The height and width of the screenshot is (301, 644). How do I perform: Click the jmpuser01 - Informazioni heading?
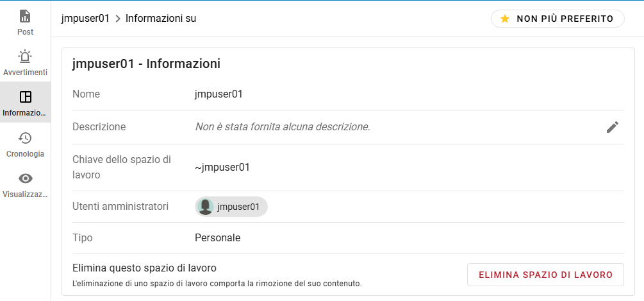(x=146, y=64)
